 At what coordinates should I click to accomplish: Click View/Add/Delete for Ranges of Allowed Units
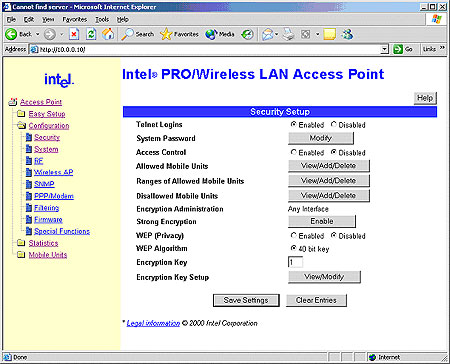[329, 180]
